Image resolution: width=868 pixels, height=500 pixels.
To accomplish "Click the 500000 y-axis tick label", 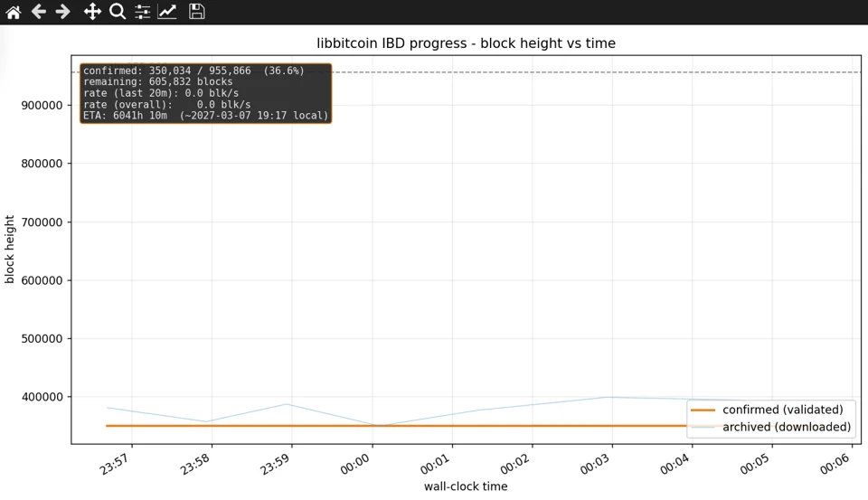I will (x=42, y=339).
